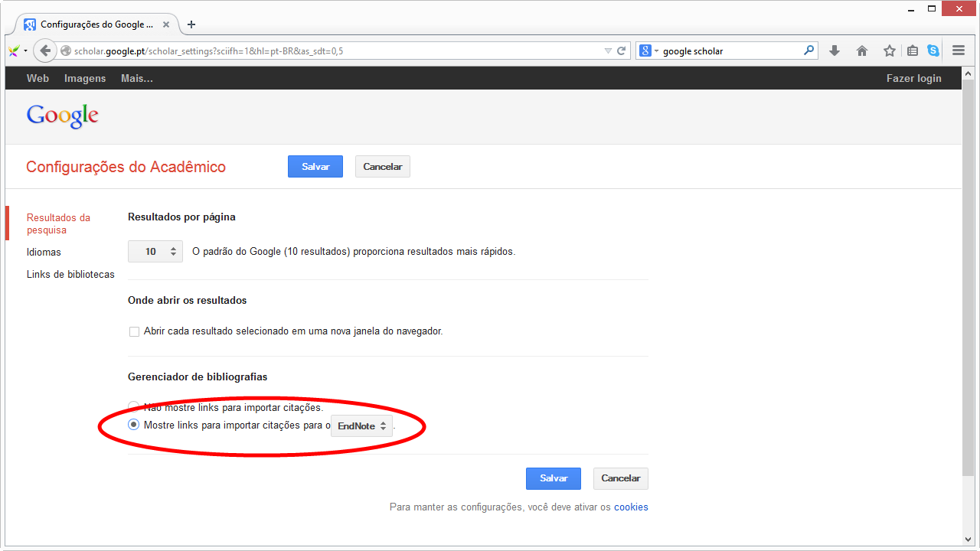Click Salvar below the Gerenciador de bibliografias section
This screenshot has height=551, width=980.
tap(554, 478)
